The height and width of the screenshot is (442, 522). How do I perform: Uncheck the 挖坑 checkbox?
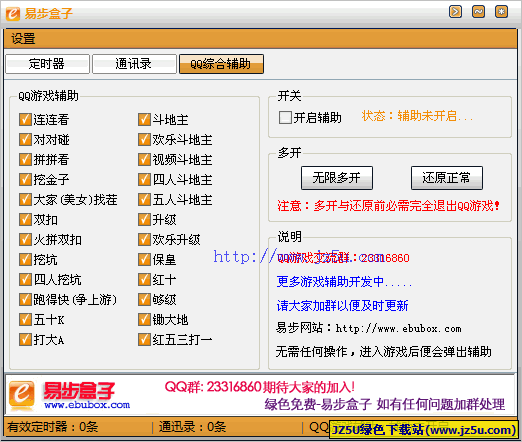[x=25, y=259]
